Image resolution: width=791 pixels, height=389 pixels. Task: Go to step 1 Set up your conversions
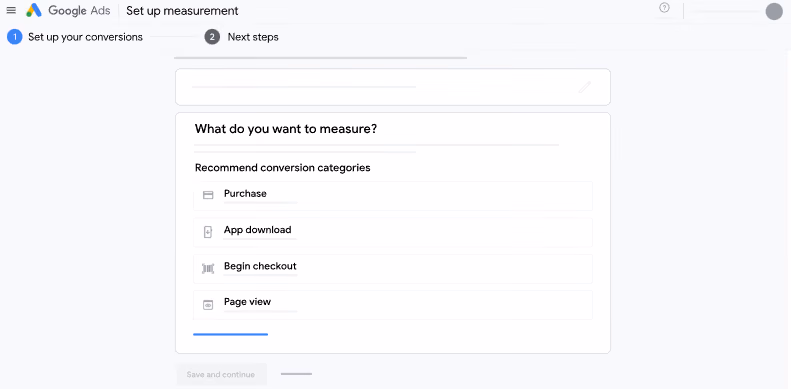point(75,37)
